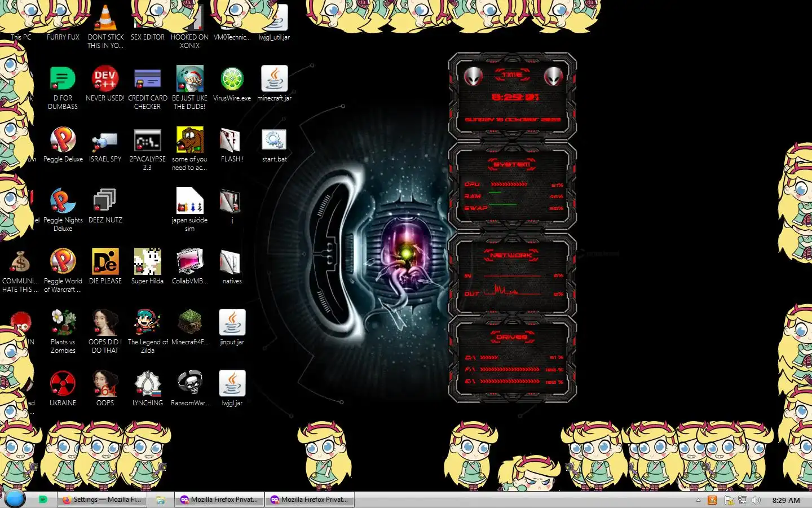
Task: Open the Peggle Nights Deluxe shortcut
Action: [x=63, y=209]
